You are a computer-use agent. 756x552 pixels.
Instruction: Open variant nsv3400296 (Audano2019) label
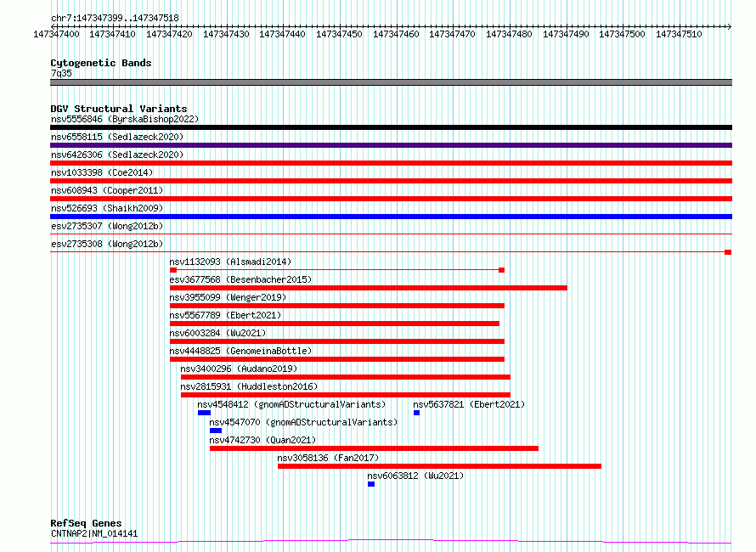[x=239, y=369]
